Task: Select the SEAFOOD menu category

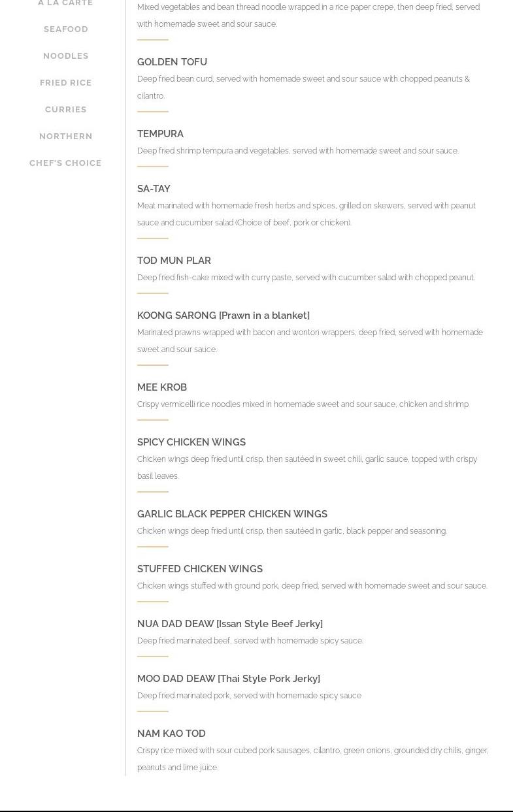Action: click(x=65, y=29)
